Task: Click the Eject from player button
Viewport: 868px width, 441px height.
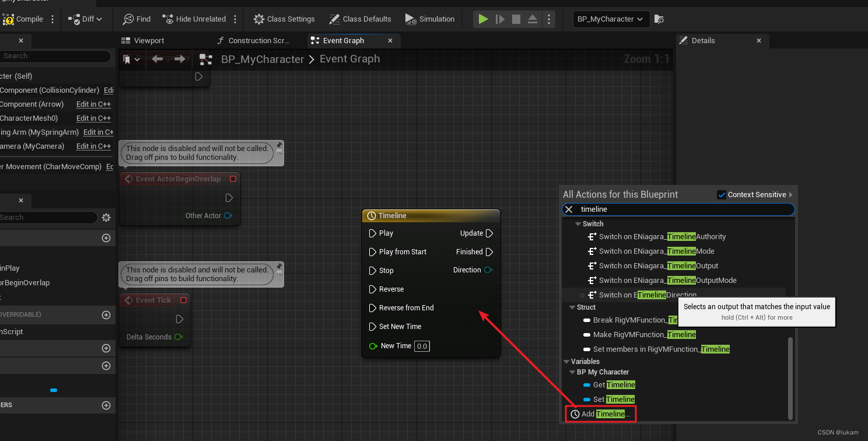Action: (533, 19)
